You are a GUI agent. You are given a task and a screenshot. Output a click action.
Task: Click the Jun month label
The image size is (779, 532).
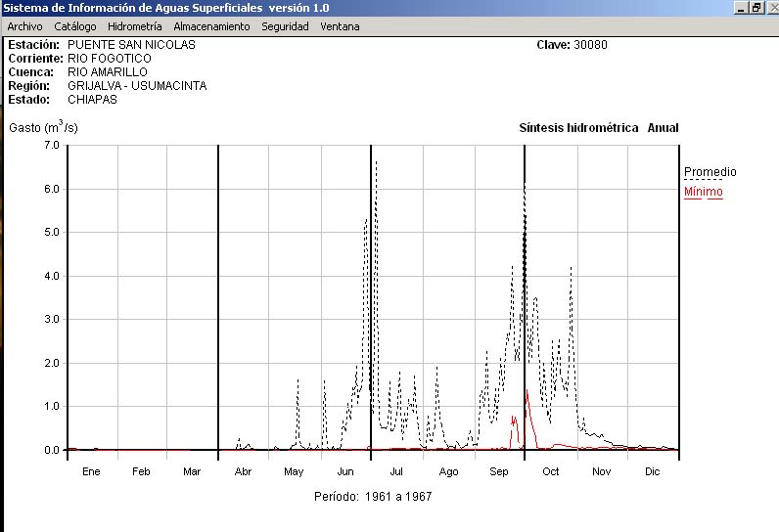345,472
